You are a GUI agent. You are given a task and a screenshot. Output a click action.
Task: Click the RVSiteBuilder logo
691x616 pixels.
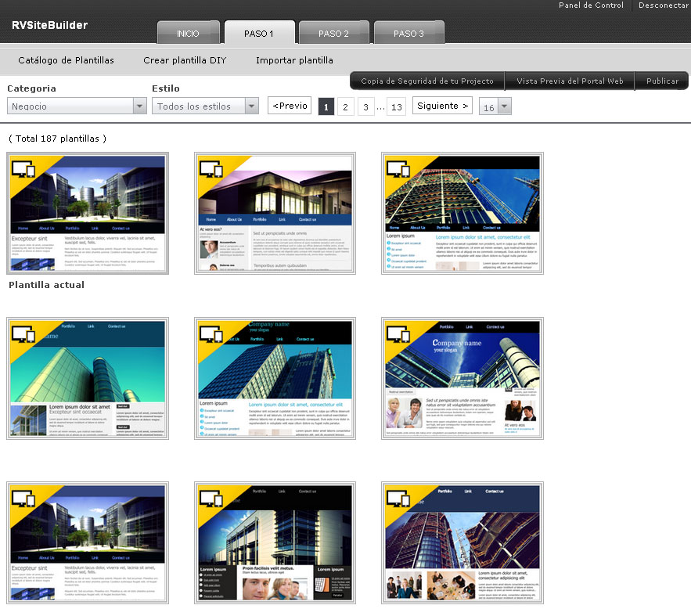[50, 25]
